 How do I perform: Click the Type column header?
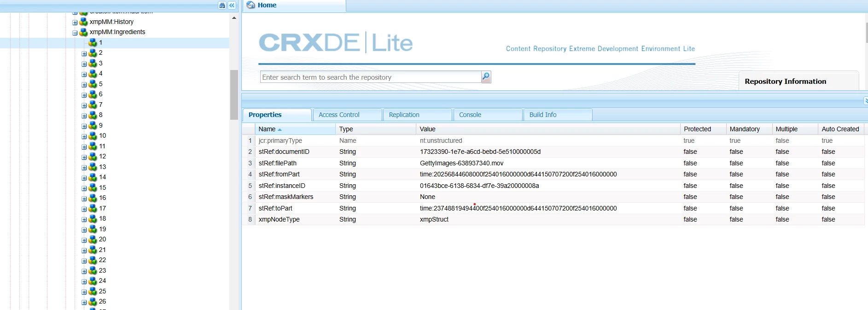click(376, 129)
